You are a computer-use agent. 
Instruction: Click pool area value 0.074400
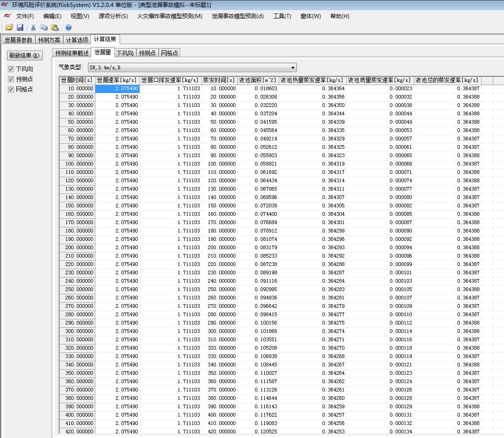[x=258, y=214]
